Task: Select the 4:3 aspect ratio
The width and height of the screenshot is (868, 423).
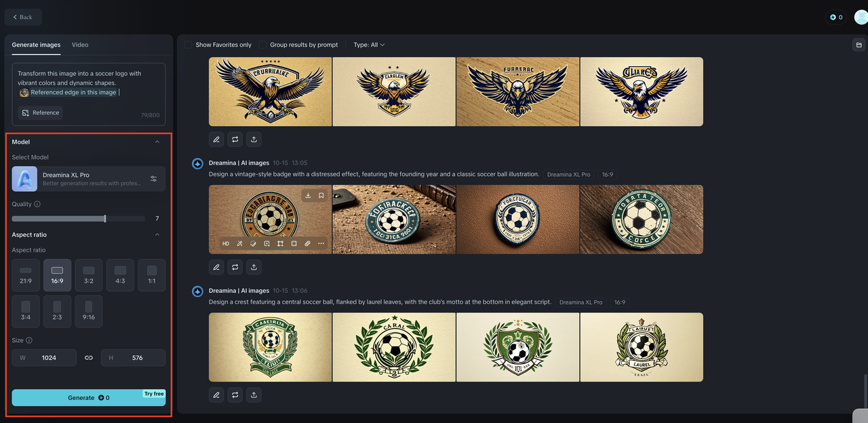Action: (120, 275)
